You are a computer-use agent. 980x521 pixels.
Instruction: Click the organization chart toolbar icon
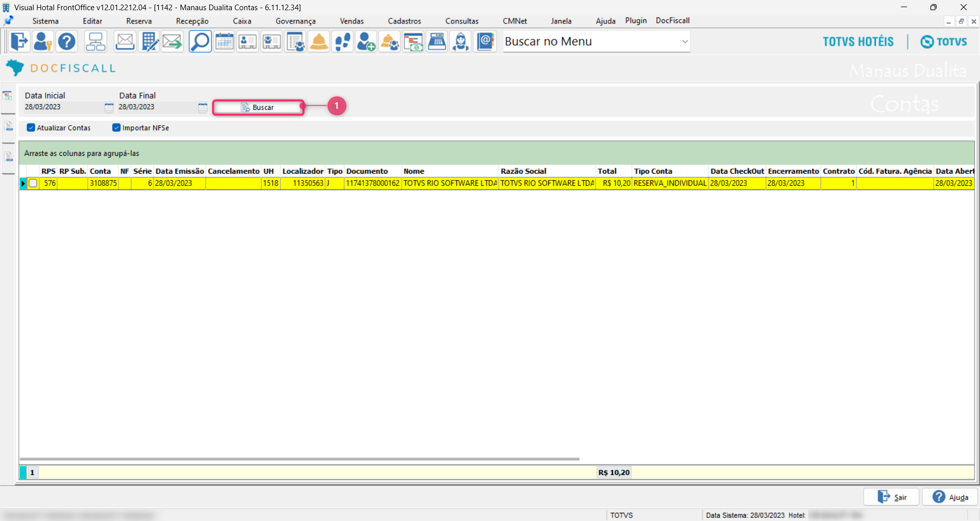[95, 41]
